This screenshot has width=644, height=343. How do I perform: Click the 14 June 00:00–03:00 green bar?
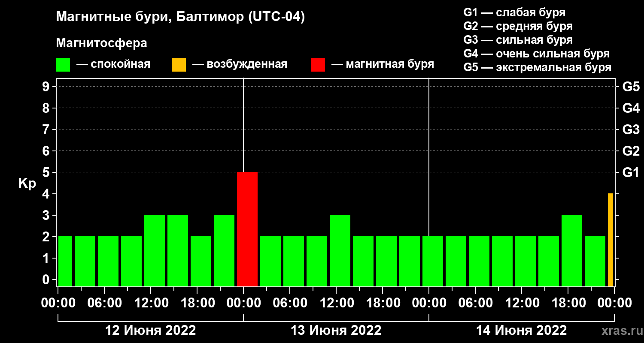(x=433, y=261)
